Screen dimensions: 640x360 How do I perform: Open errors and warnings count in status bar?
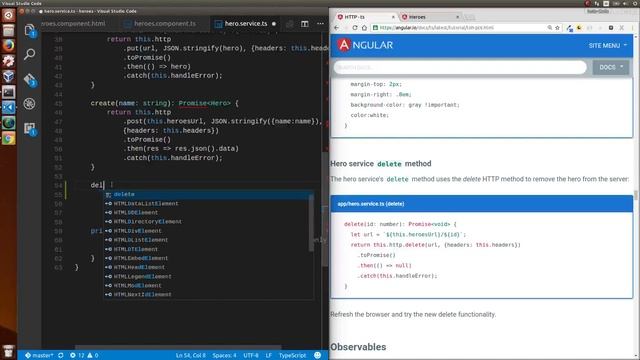tap(84, 355)
